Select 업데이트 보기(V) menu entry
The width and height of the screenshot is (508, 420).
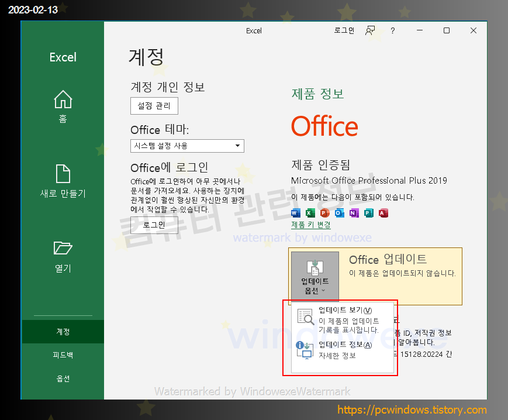[343, 319]
